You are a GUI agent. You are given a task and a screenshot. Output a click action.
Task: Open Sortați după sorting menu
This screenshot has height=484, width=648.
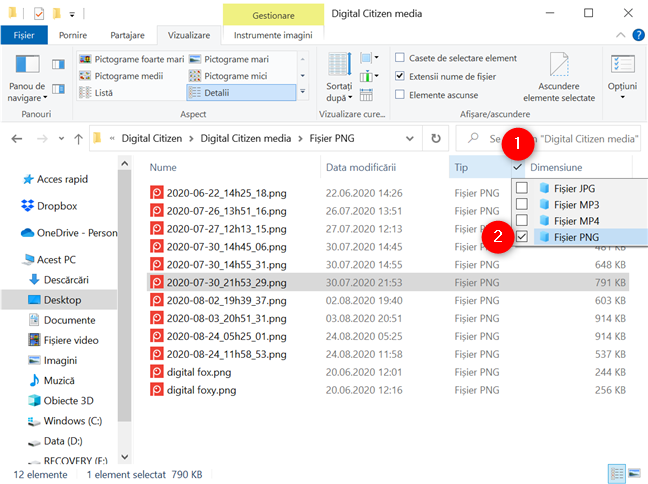(339, 78)
